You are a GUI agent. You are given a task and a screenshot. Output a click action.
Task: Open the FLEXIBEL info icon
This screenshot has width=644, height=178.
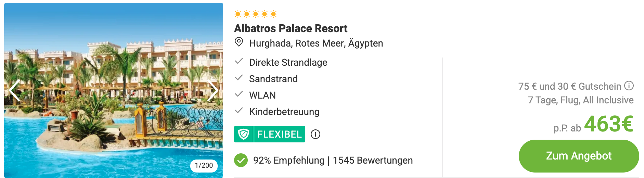point(315,134)
